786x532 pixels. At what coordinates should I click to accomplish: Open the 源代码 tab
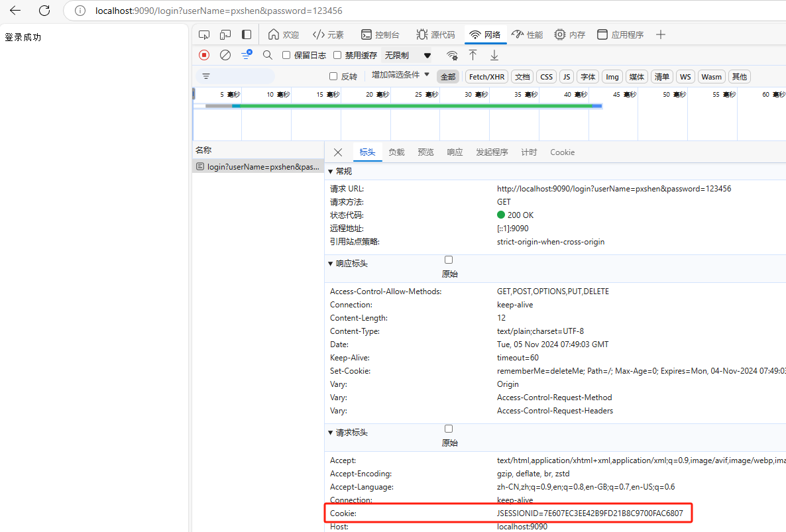(x=435, y=34)
